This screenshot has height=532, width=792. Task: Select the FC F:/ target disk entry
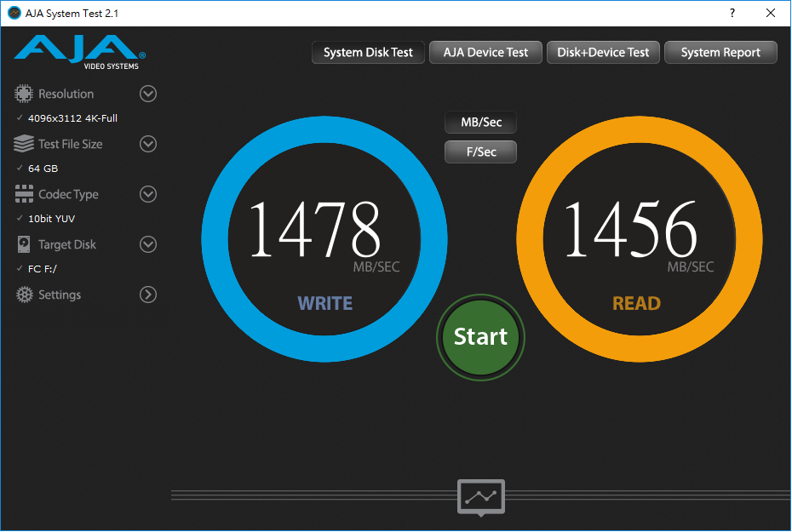(x=43, y=269)
